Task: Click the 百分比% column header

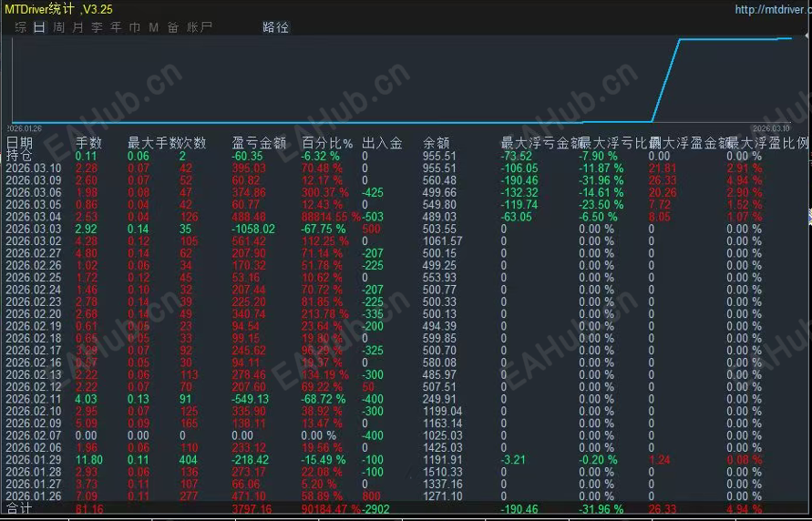Action: tap(327, 143)
